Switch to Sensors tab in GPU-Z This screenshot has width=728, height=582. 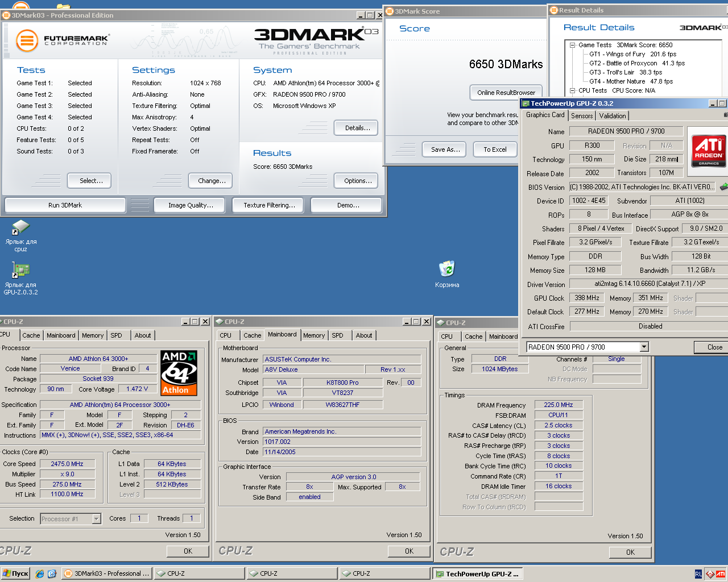[582, 115]
